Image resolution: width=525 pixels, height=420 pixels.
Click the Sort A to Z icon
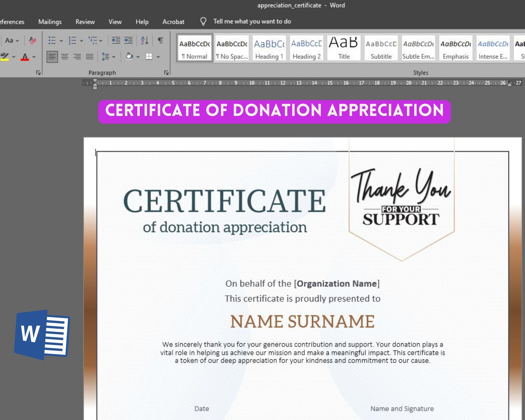[x=145, y=40]
